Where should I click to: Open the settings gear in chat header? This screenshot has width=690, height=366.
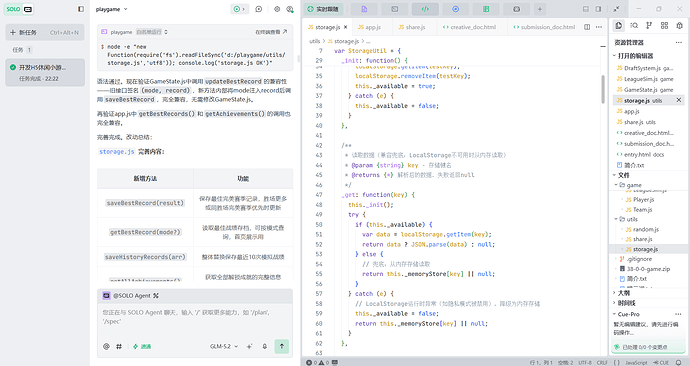[277, 9]
